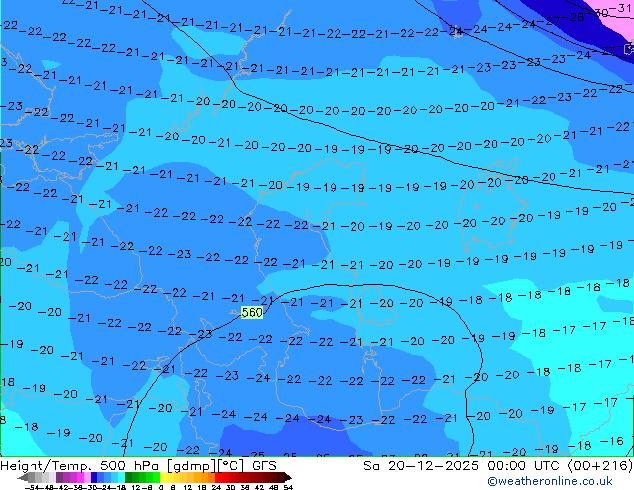Click the dark maroon arrow end of the color scale
634x490 pixels.
click(287, 477)
